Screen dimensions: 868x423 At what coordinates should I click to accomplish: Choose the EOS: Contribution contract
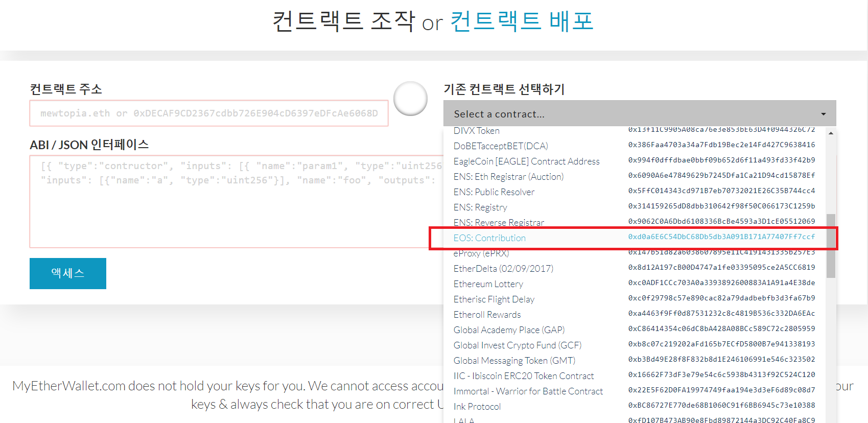point(635,238)
